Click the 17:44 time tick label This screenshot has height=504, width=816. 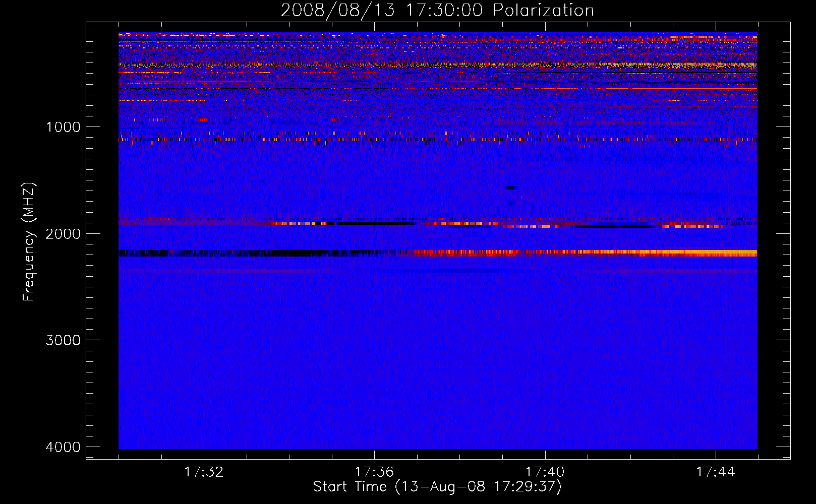pos(716,472)
